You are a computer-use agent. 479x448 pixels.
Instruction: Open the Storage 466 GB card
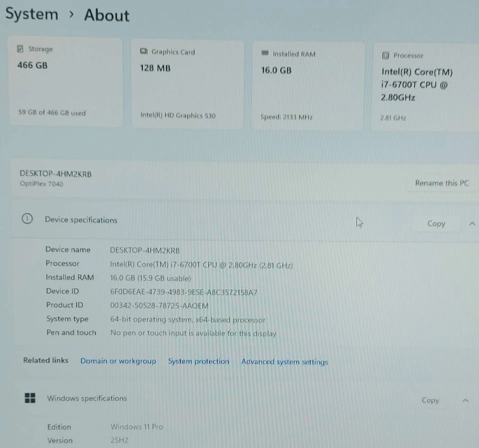point(66,81)
